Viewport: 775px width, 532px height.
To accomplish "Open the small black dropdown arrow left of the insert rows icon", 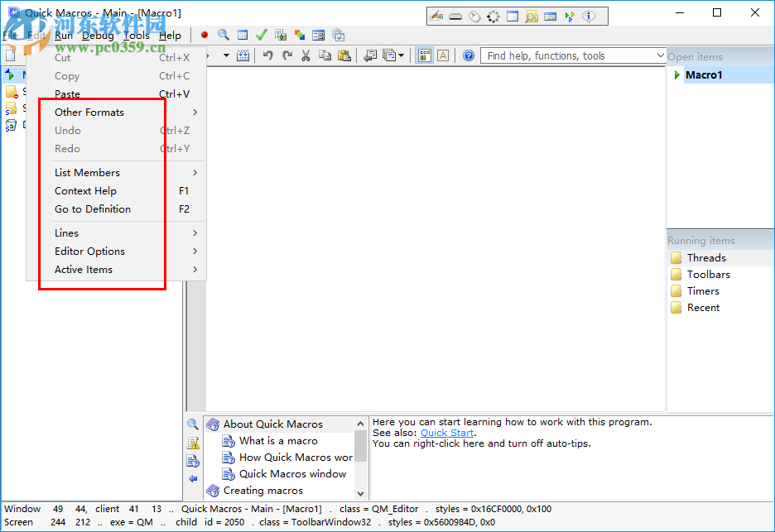I will point(226,55).
